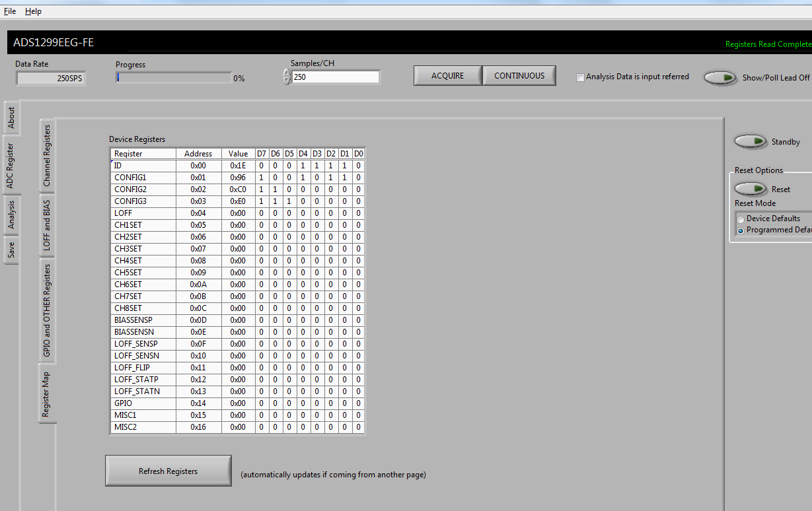Click the Progress bar
This screenshot has width=812, height=511.
[x=174, y=77]
